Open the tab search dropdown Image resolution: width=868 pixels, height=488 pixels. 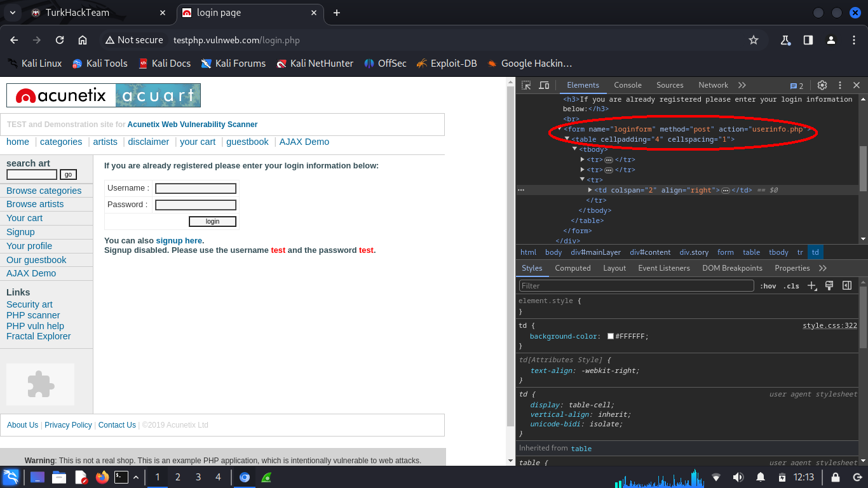coord(13,13)
